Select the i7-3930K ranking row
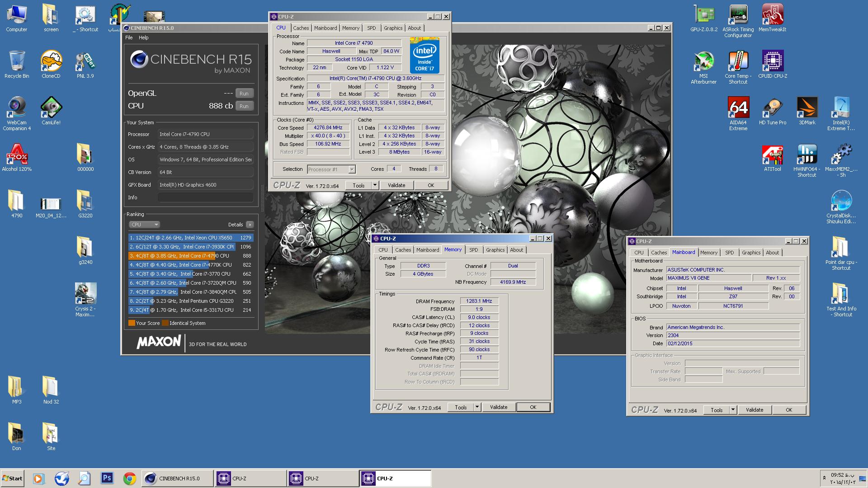This screenshot has width=868, height=488. pyautogui.click(x=190, y=247)
